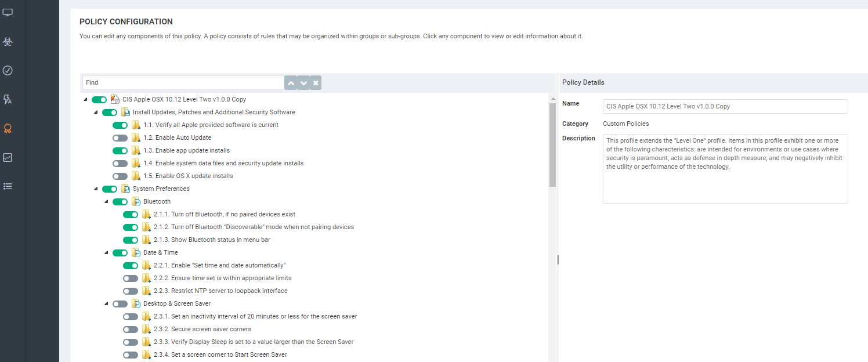The height and width of the screenshot is (362, 868).
Task: Collapse the CIS Apple OSX 10.12 root node
Action: (86, 100)
